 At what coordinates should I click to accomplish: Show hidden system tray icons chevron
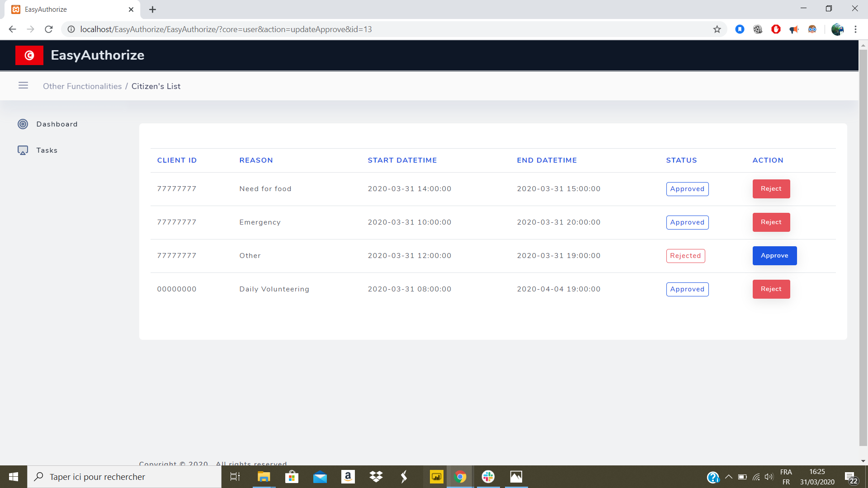tap(728, 477)
